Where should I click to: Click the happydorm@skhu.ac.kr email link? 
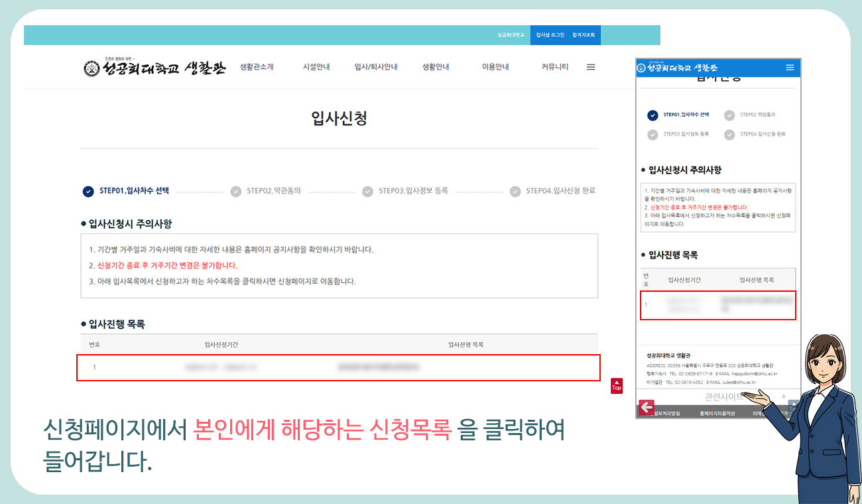click(x=754, y=374)
